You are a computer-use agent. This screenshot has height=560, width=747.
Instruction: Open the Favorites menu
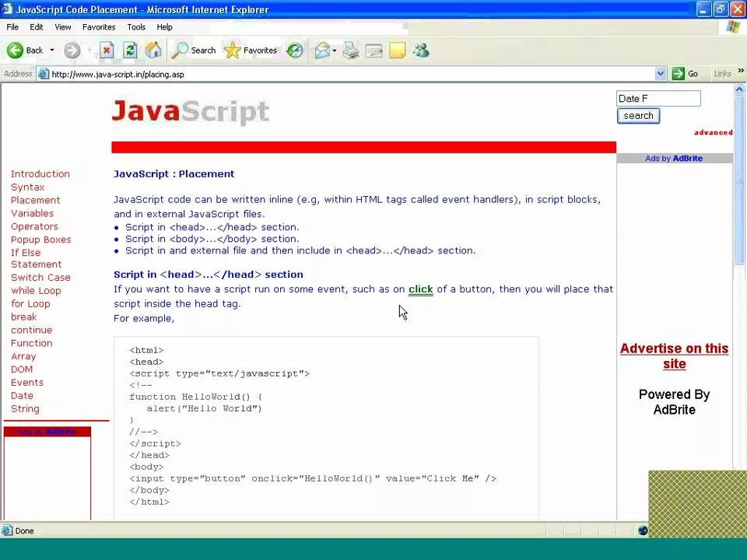coord(99,27)
